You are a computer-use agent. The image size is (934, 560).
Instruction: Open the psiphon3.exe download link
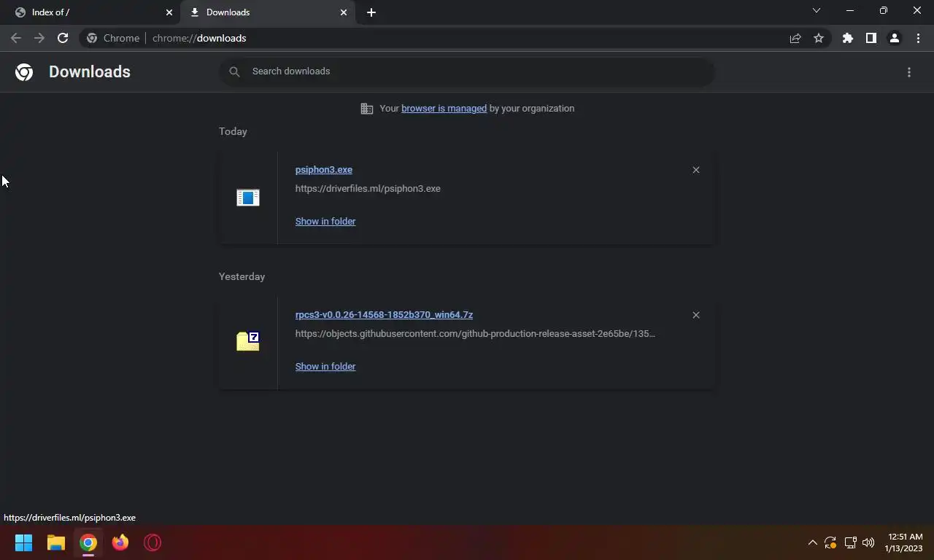324,170
